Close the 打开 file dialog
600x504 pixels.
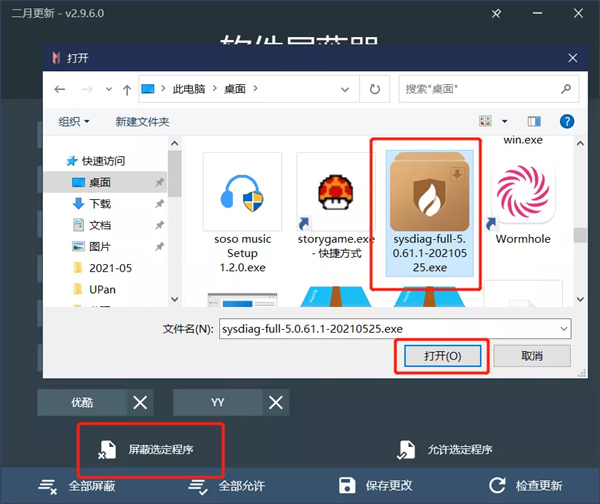[x=573, y=58]
